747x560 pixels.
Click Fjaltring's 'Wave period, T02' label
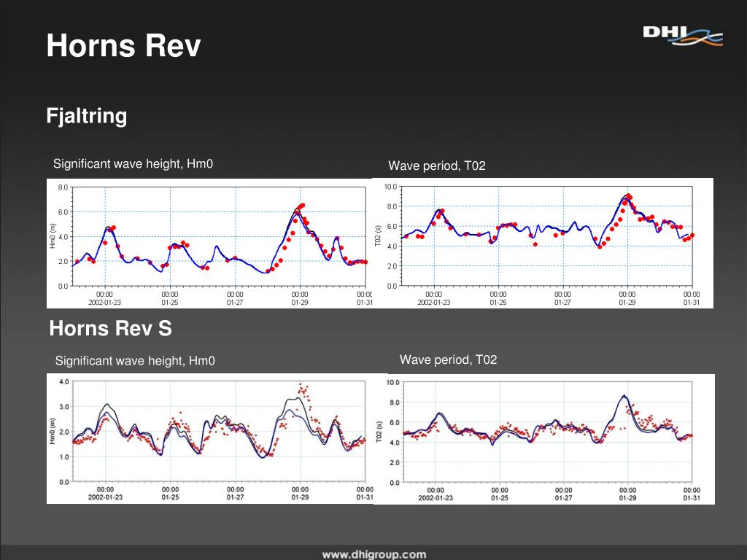point(437,166)
